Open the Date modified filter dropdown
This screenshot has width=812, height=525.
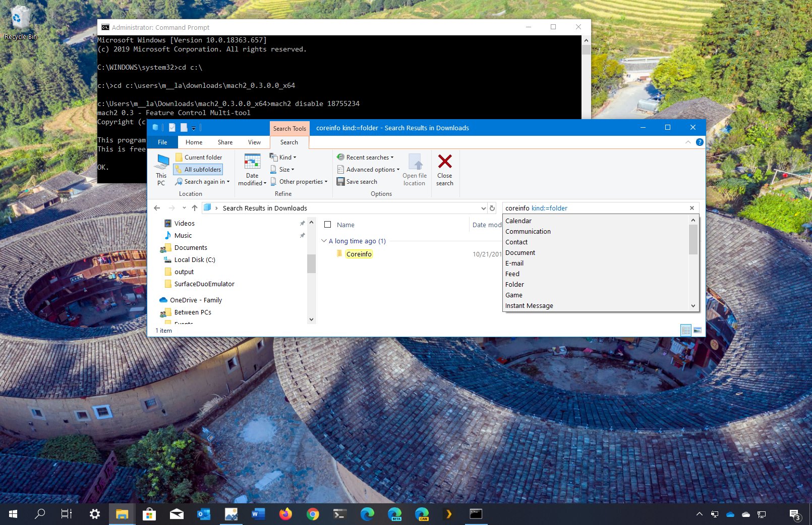tap(251, 170)
